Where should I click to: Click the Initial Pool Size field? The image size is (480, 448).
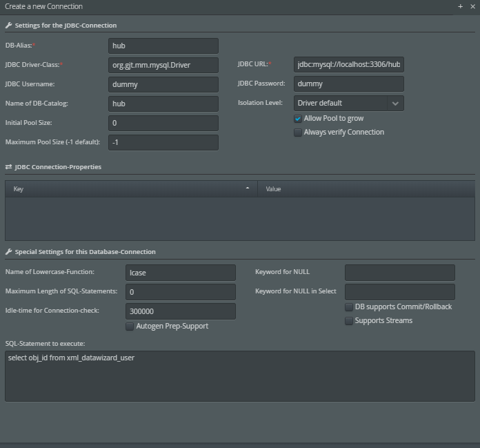(163, 123)
